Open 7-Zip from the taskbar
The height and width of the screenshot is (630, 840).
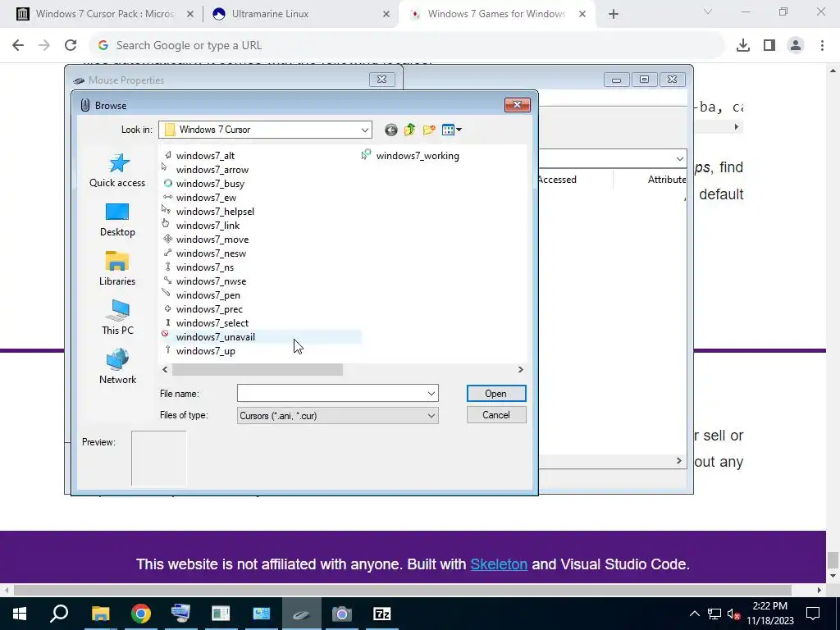382,614
